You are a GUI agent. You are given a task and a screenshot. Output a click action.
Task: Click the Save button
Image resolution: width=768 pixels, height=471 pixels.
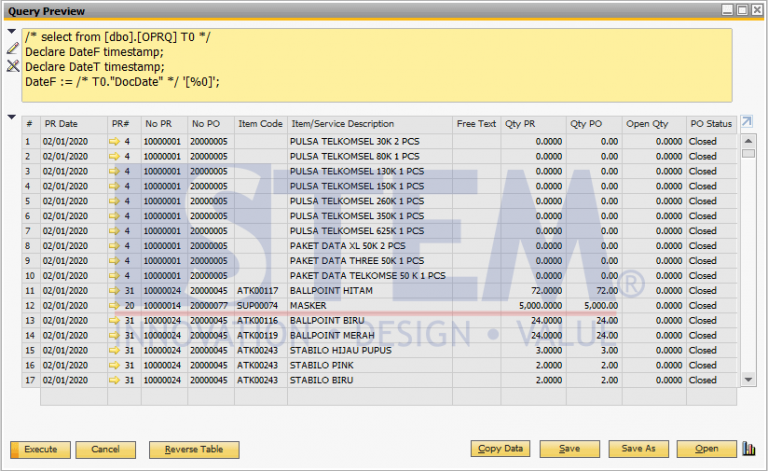[x=570, y=448]
